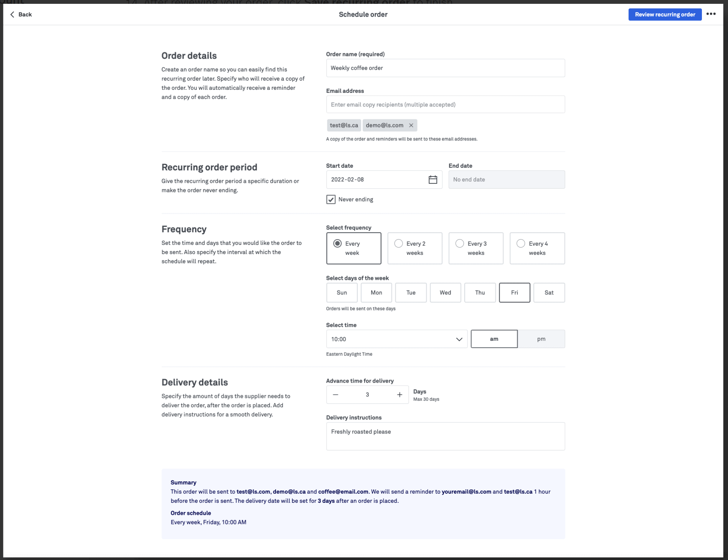This screenshot has height=560, width=728.
Task: Click the disabled End date field
Action: point(507,180)
